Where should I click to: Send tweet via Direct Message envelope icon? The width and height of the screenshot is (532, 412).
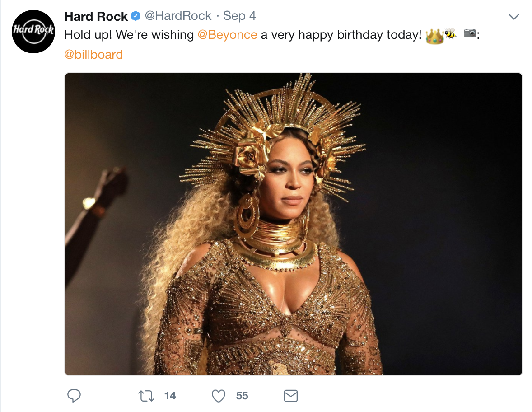[x=290, y=396]
